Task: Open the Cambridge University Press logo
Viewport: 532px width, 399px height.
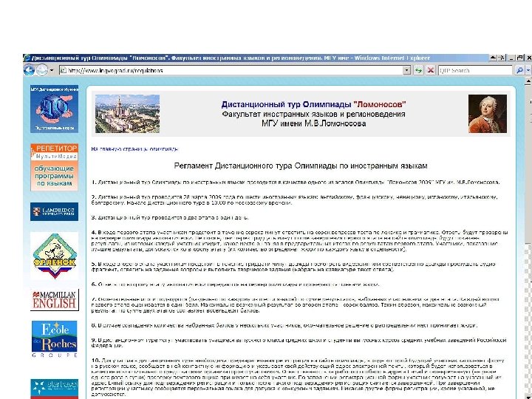Action: point(54,212)
